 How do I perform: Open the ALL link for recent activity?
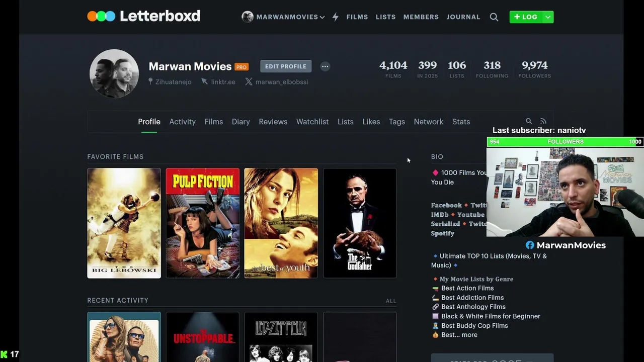[x=391, y=301]
